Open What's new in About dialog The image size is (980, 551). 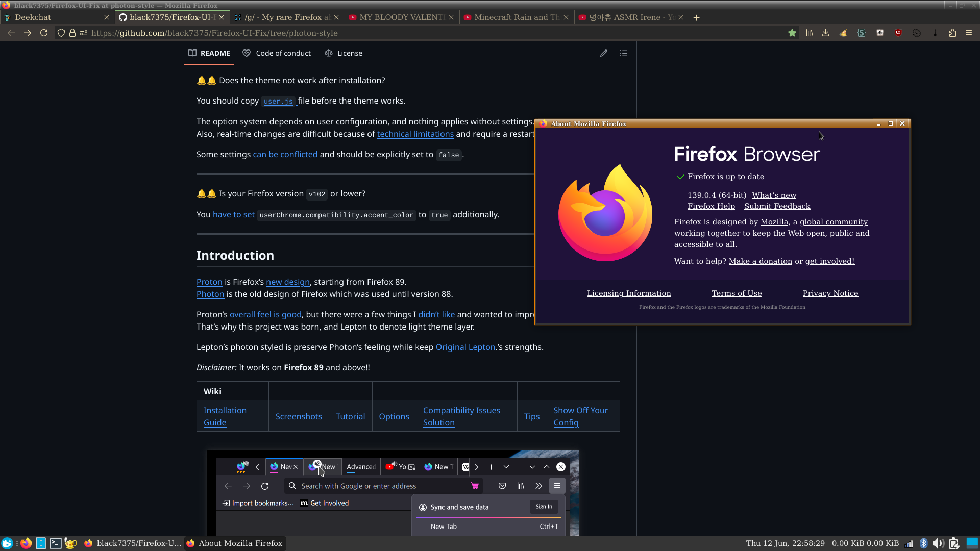coord(774,195)
